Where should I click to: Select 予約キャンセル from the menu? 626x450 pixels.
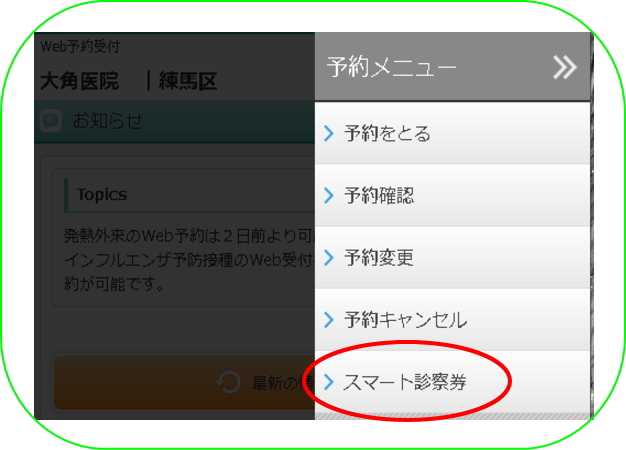coord(452,319)
